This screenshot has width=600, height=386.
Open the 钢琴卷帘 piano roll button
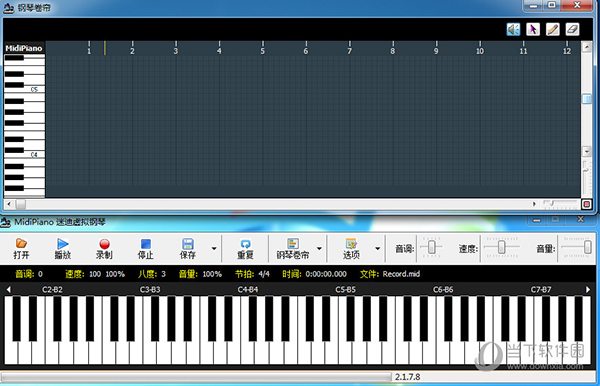[293, 249]
